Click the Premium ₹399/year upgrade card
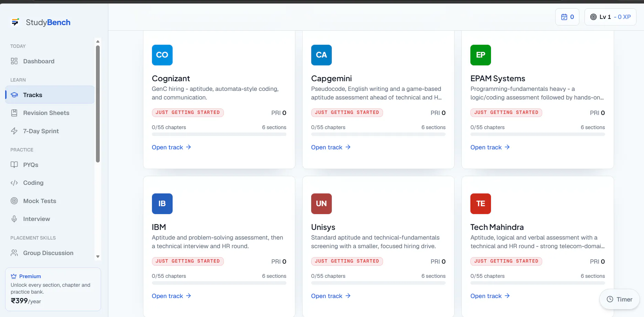This screenshot has height=317, width=644. click(x=53, y=289)
